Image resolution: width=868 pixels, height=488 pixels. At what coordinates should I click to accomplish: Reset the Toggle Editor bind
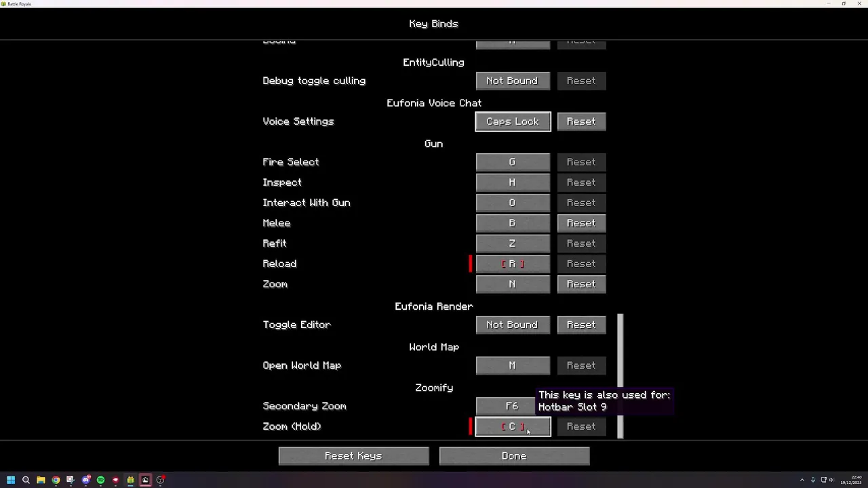[581, 325]
